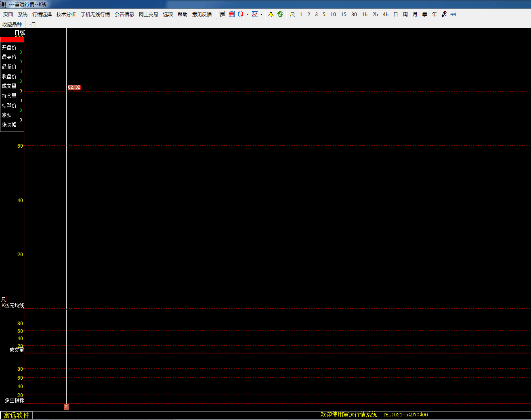The width and height of the screenshot is (531, 420).
Task: Select the candlestick chart type icon
Action: 241,14
